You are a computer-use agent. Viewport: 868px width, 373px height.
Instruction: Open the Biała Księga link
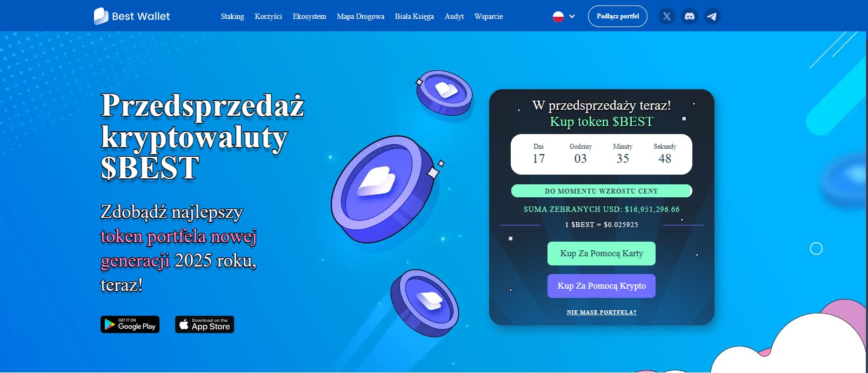(414, 16)
